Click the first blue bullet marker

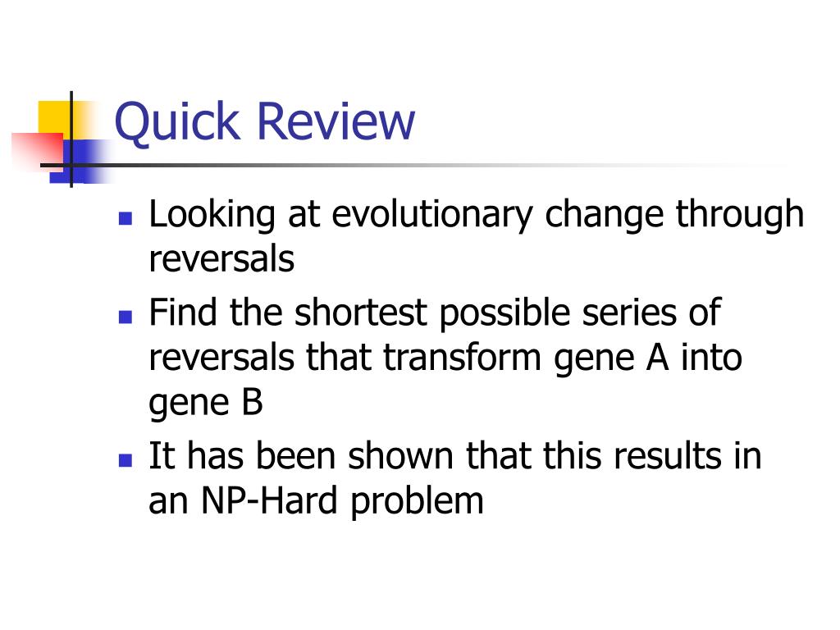coord(126,218)
